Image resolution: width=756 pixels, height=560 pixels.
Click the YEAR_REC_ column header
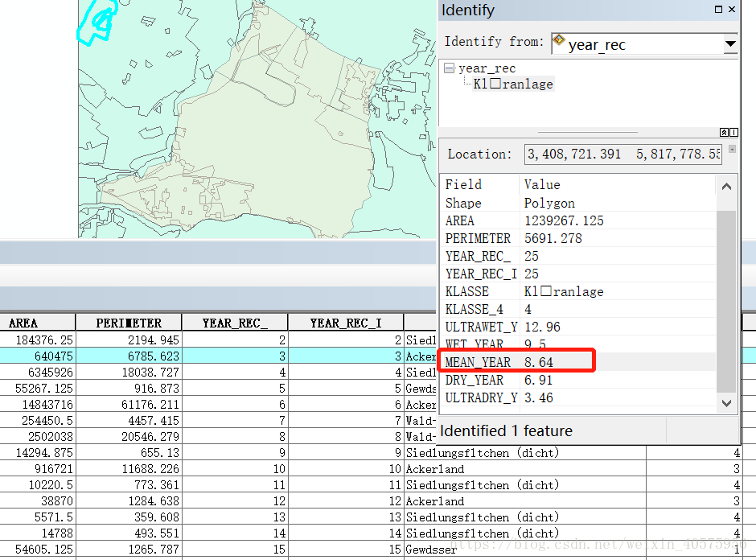(x=235, y=323)
